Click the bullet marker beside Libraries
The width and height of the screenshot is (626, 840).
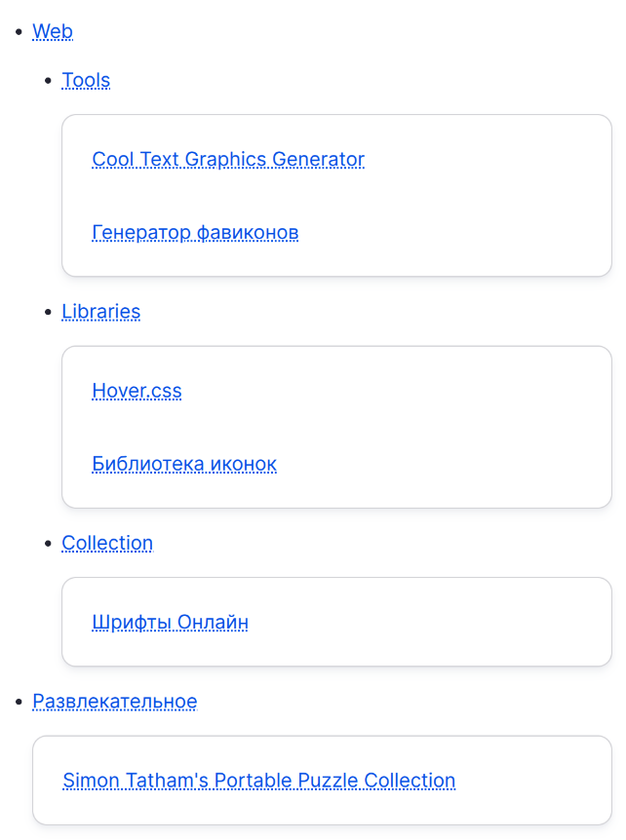click(x=49, y=312)
